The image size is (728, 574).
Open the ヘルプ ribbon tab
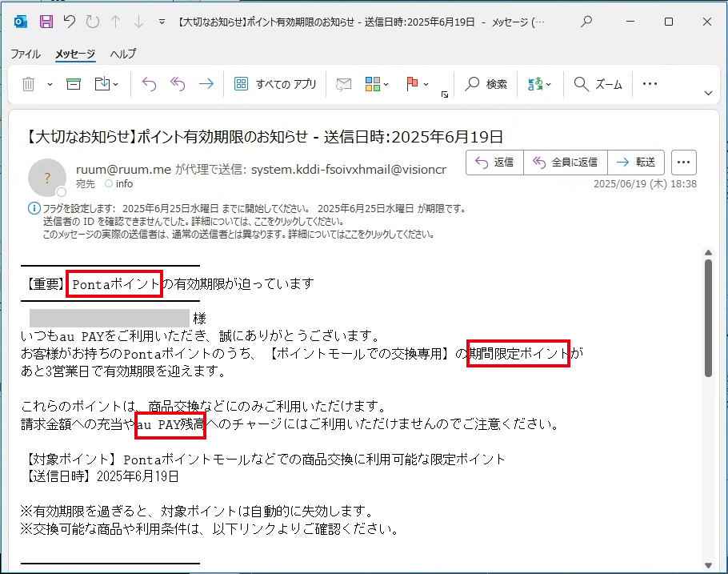(123, 54)
